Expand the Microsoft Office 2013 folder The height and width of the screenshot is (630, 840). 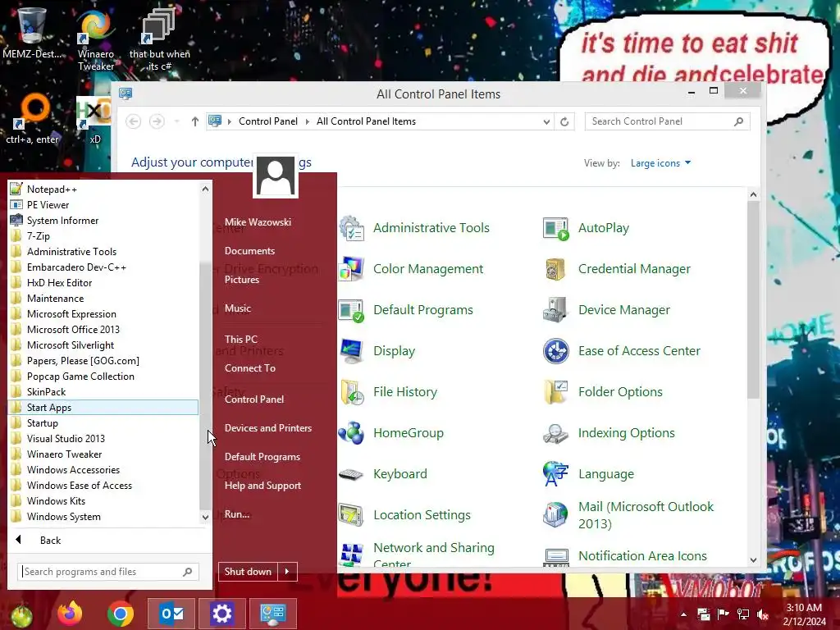click(103, 330)
